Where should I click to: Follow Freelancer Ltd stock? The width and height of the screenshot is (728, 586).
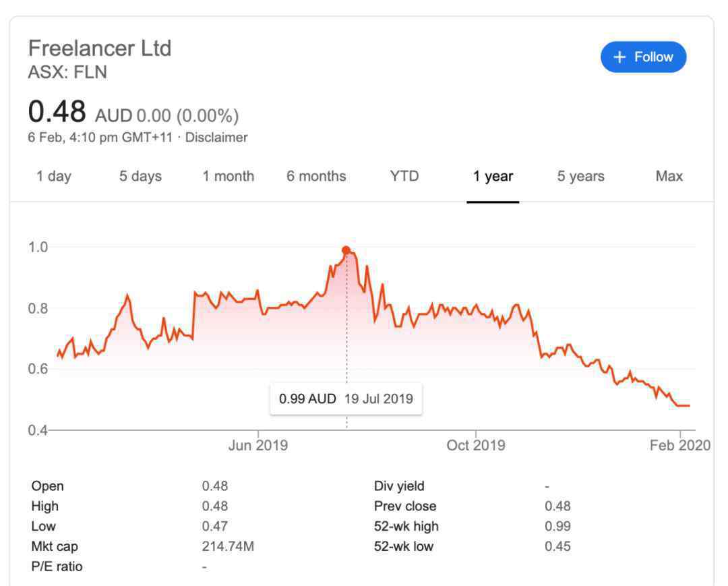(x=644, y=57)
